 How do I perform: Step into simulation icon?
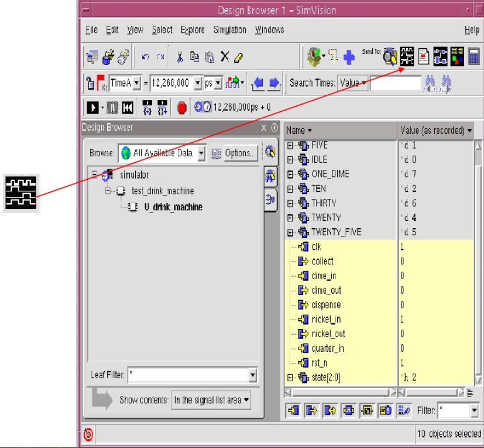(147, 108)
